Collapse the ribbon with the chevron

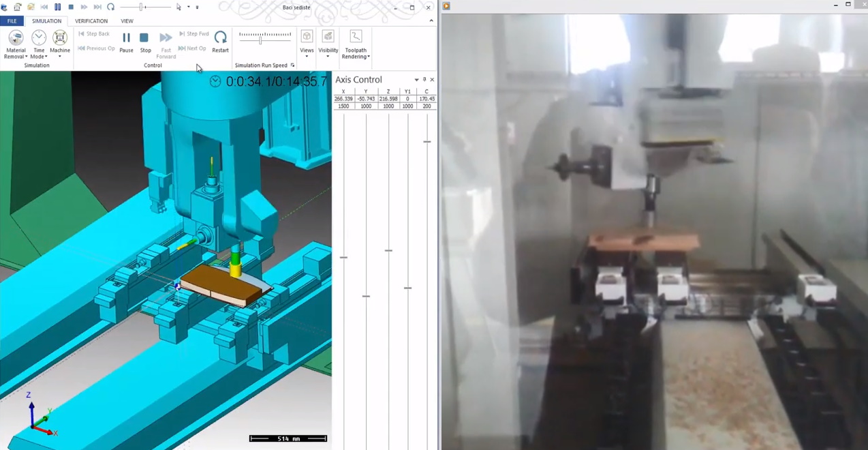click(431, 21)
